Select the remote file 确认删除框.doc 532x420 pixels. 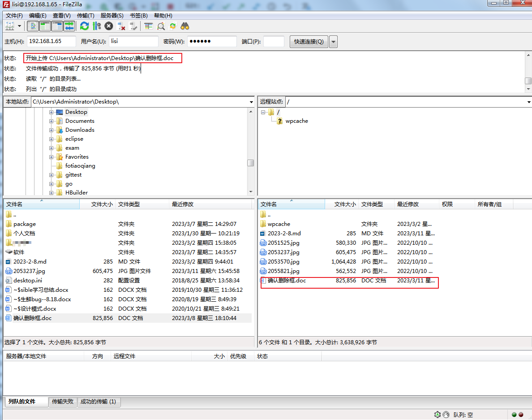tap(287, 281)
